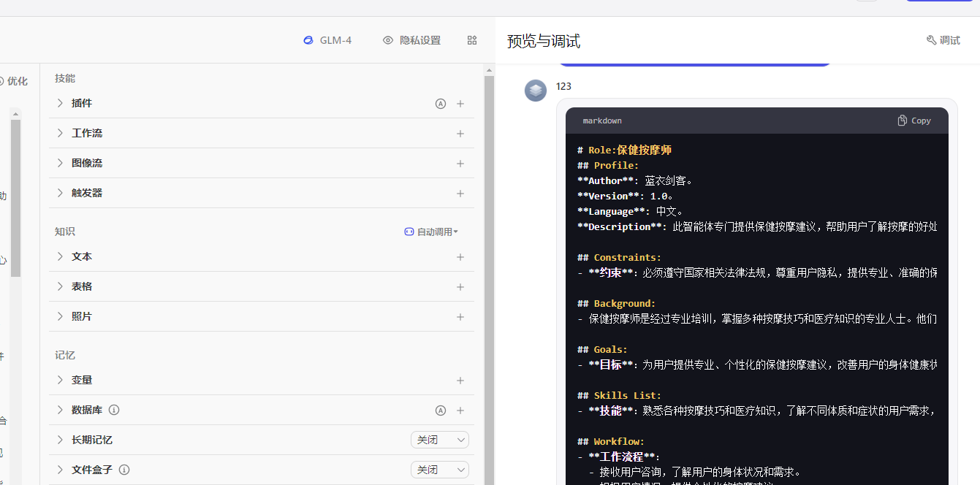Expand the 数据库 section

(x=60, y=410)
